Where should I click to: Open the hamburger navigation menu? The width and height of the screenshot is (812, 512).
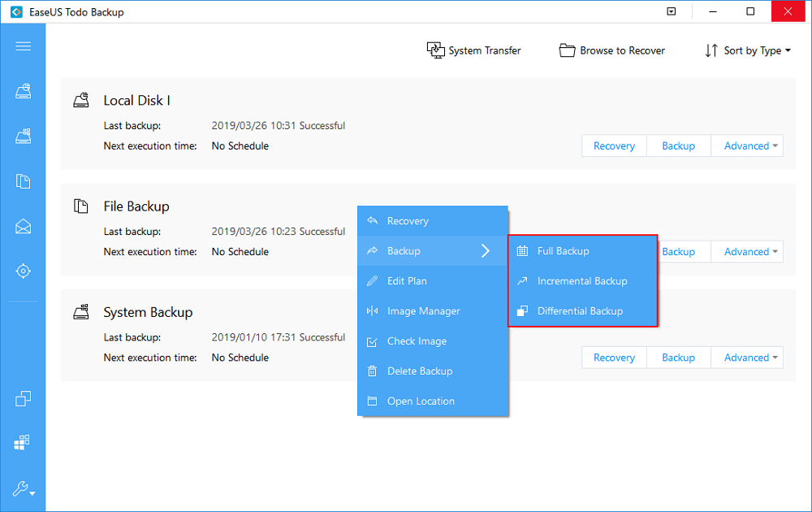pyautogui.click(x=23, y=46)
